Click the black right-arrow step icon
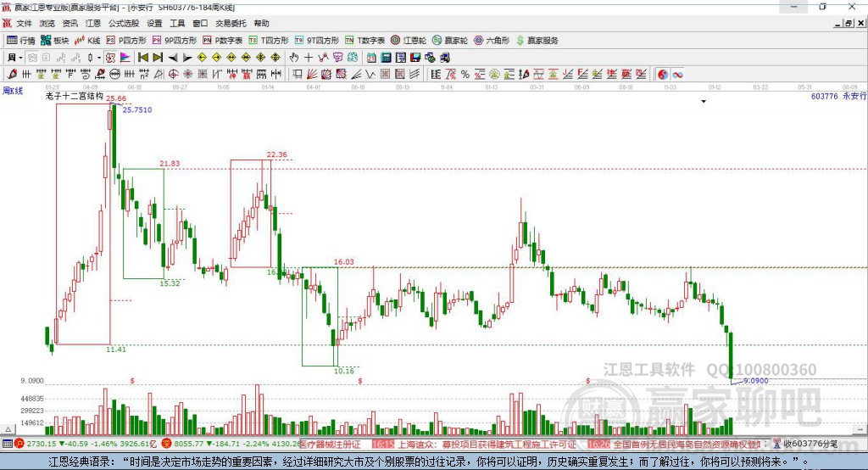Image resolution: width=868 pixels, height=470 pixels. 187,57
